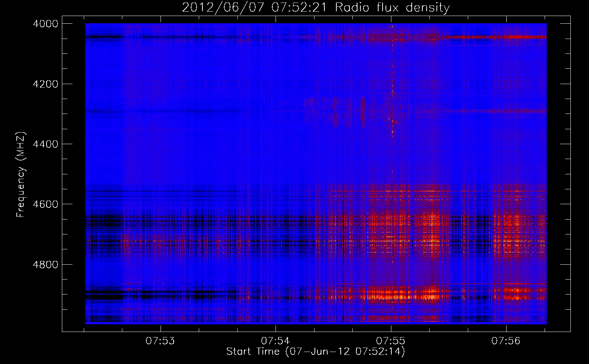Click the 4600 frequency tick label
589x364 pixels.
coord(45,204)
